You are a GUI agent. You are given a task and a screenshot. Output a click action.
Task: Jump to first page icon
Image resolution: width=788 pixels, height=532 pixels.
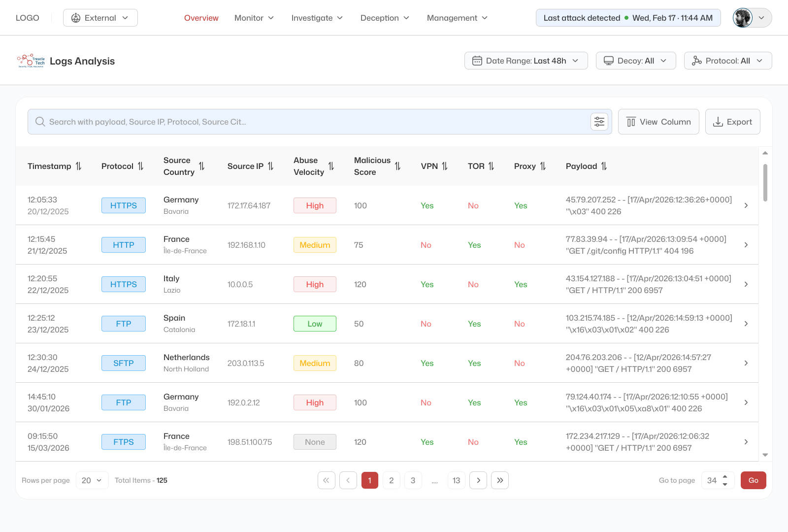pyautogui.click(x=327, y=480)
